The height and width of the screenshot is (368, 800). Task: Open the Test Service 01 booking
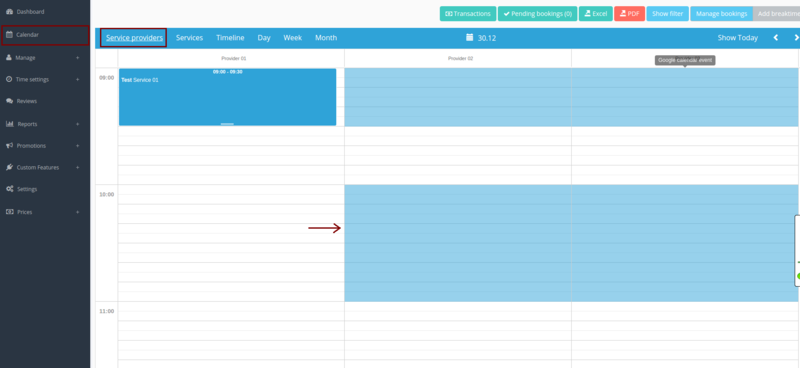(x=228, y=97)
